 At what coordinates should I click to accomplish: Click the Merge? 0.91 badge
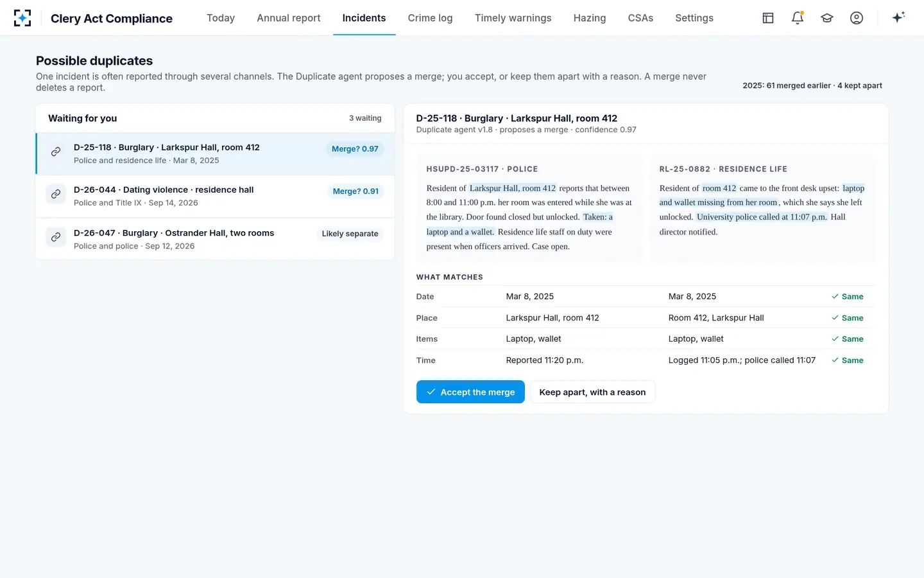tap(355, 191)
